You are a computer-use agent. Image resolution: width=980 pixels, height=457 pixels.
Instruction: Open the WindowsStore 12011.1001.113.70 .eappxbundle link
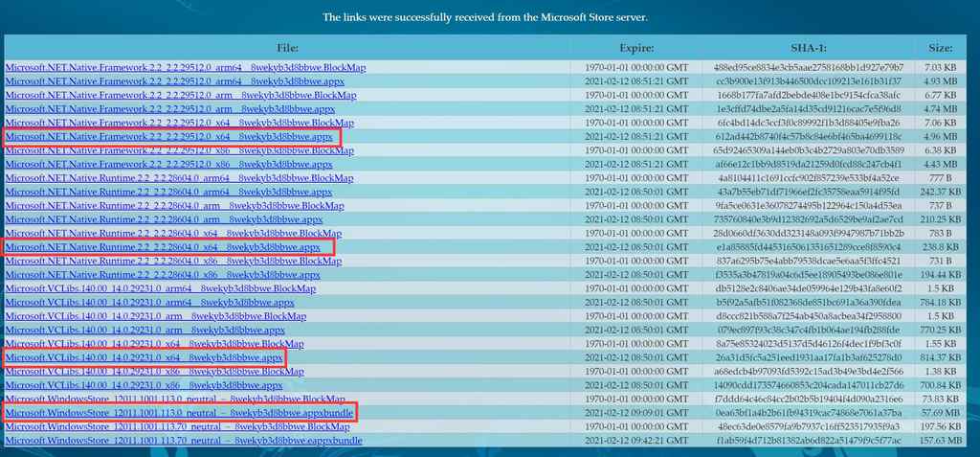coord(183,441)
